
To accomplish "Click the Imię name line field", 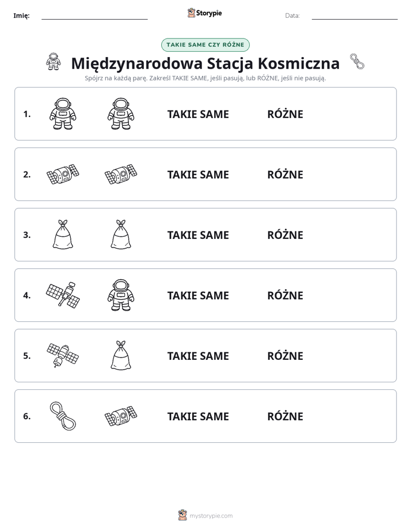I will point(94,16).
